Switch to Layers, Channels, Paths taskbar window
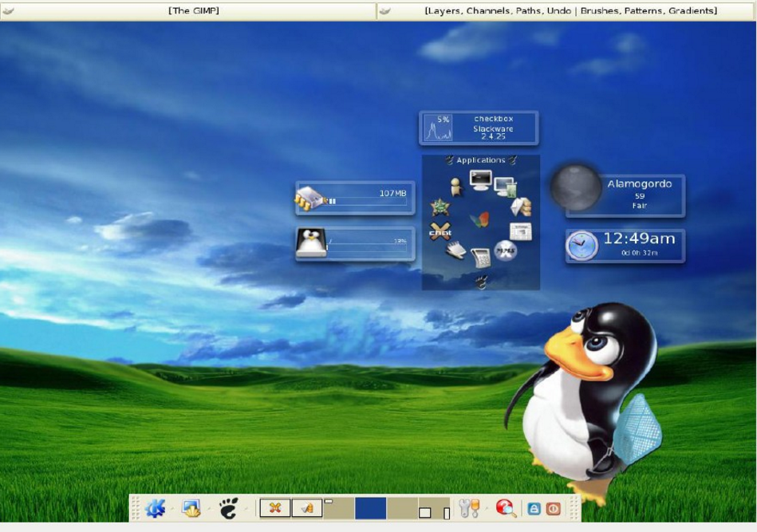The height and width of the screenshot is (532, 757). tap(567, 10)
